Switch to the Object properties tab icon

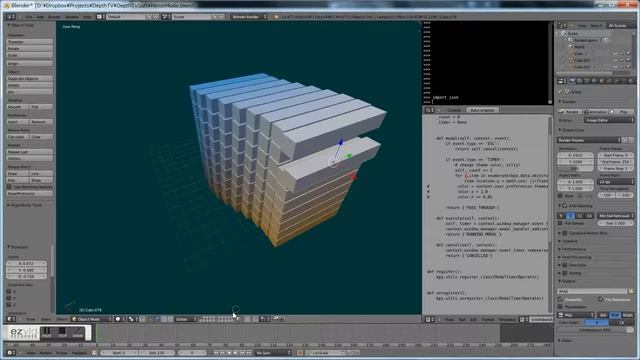(601, 81)
